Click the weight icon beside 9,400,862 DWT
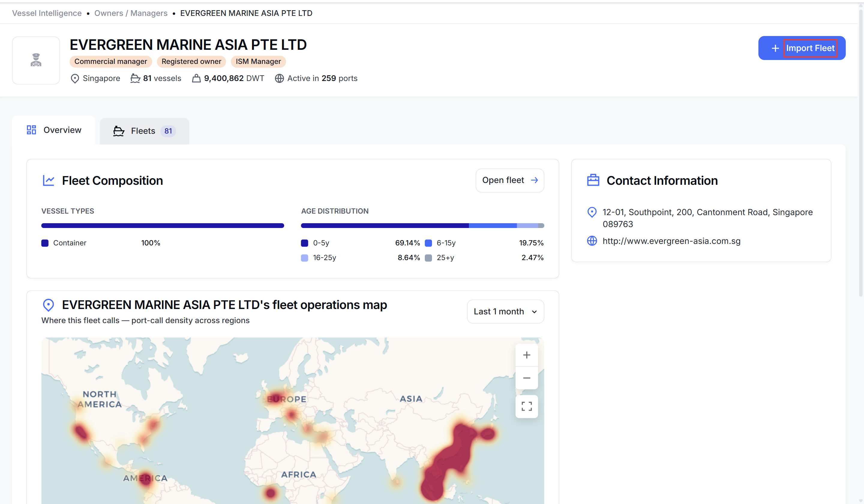 click(x=196, y=78)
